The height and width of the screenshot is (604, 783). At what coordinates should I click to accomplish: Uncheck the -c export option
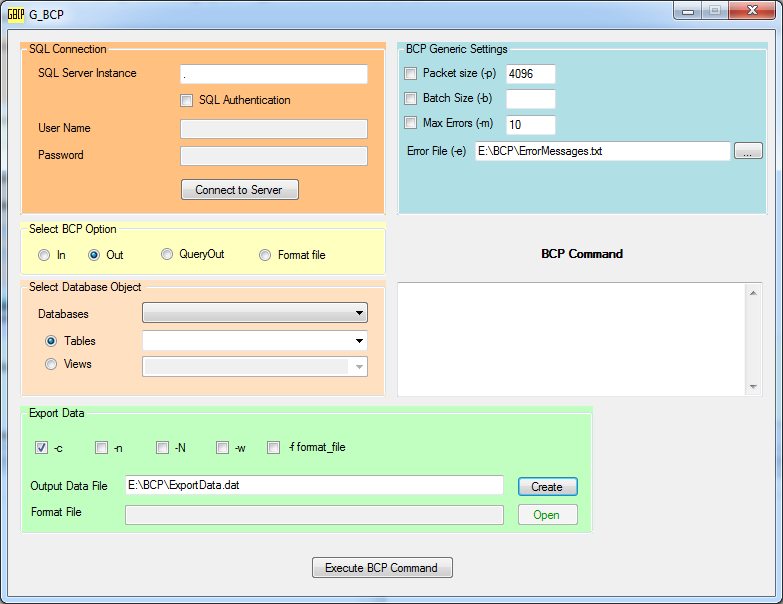point(41,447)
